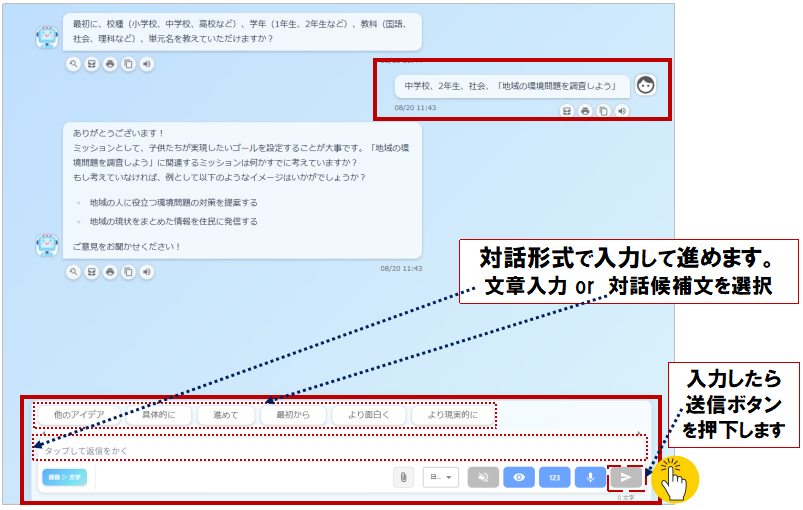Choose the 最初から suggestion chip
This screenshot has width=803, height=510.
click(x=292, y=414)
